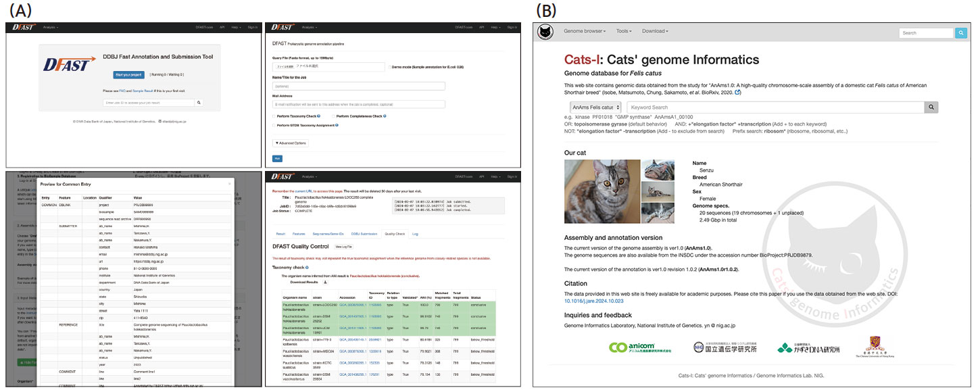Image resolution: width=980 pixels, height=392 pixels.
Task: Check the Perform Taxonomy Check box
Action: pos(274,116)
